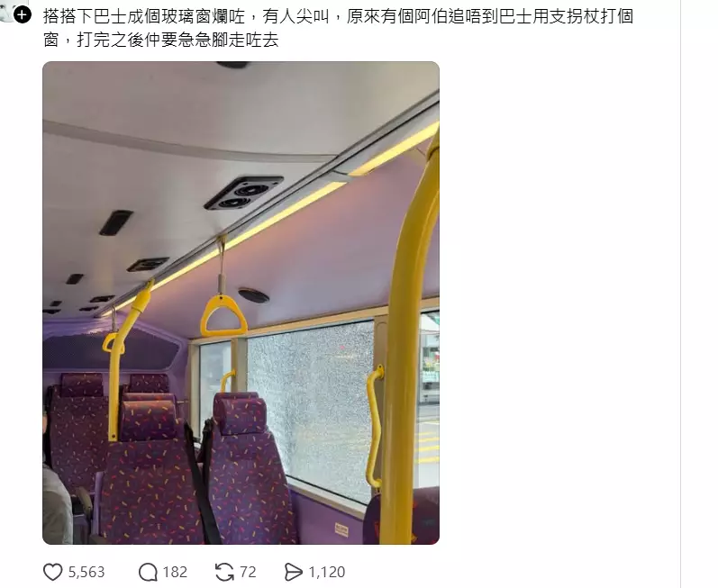Screen dimensions: 718x588
Task: Click the repost arrows icon
Action: coord(224,572)
